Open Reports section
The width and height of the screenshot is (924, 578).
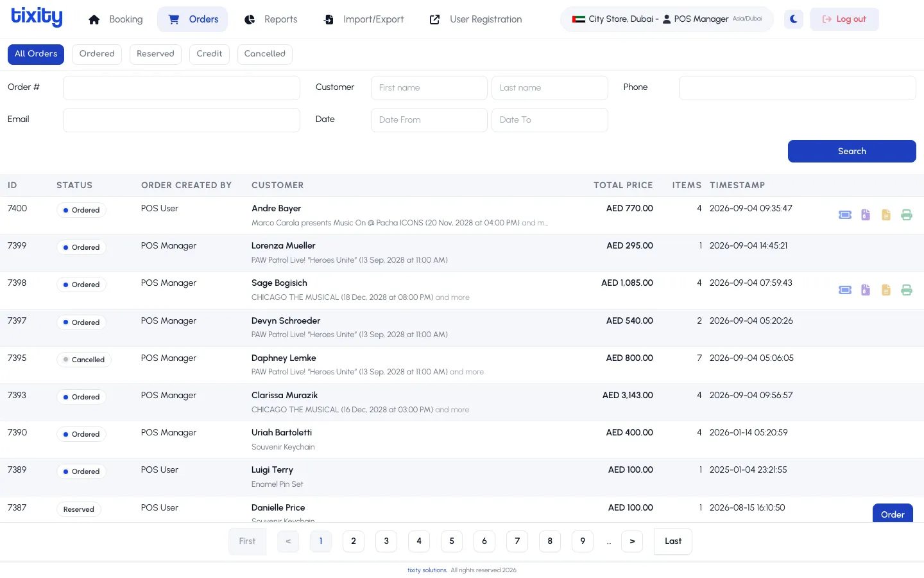click(x=271, y=19)
